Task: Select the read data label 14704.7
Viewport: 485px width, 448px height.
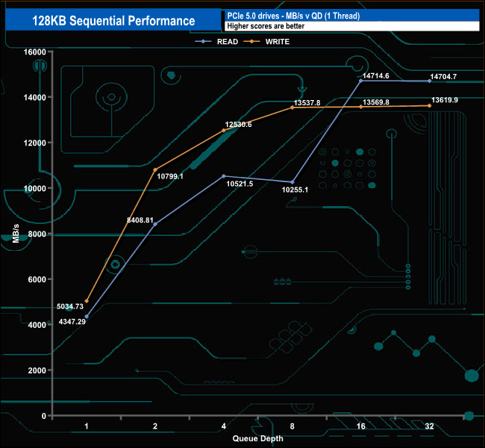Action: tap(443, 76)
